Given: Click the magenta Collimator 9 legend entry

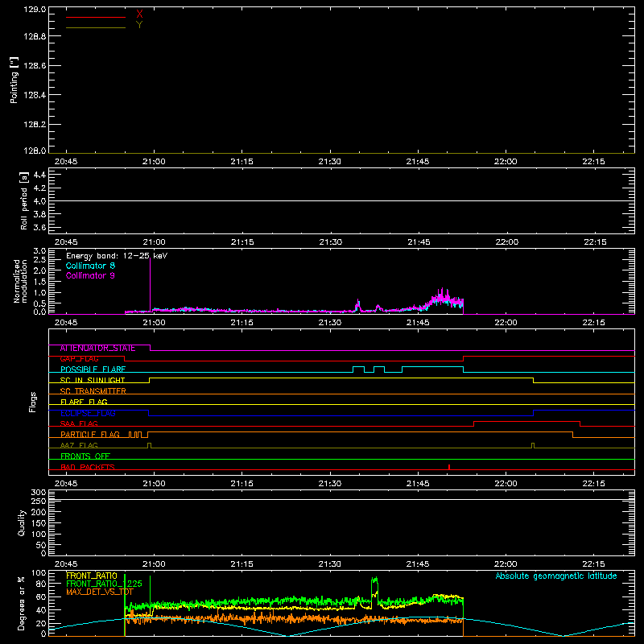Looking at the screenshot, I should point(90,275).
